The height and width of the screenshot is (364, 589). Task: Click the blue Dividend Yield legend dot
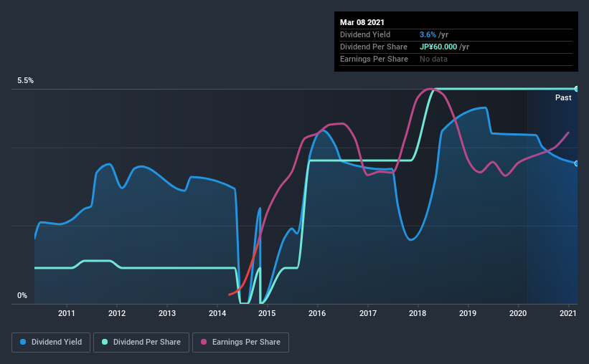(23, 342)
